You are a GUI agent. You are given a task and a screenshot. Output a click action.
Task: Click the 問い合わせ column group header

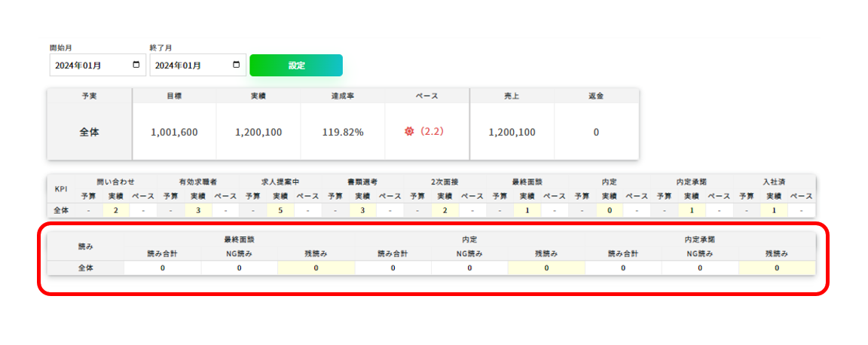click(116, 181)
